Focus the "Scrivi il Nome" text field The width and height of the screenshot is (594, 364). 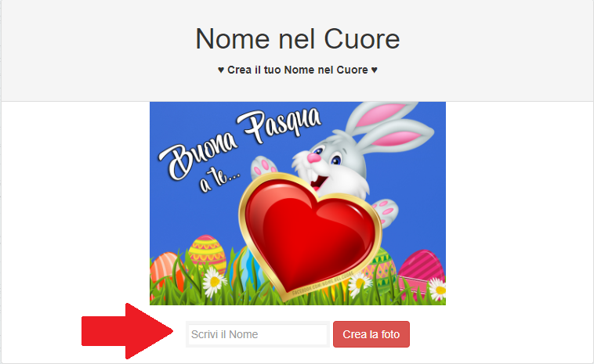pyautogui.click(x=258, y=334)
